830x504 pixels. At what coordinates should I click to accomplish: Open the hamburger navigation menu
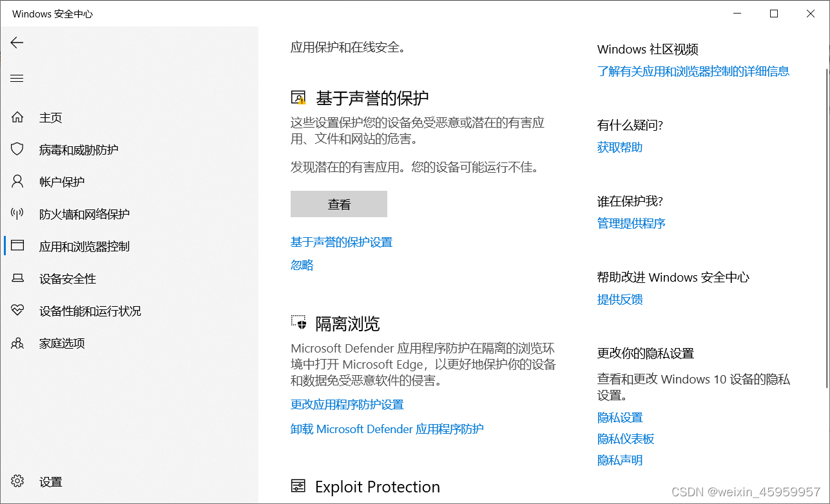click(17, 79)
